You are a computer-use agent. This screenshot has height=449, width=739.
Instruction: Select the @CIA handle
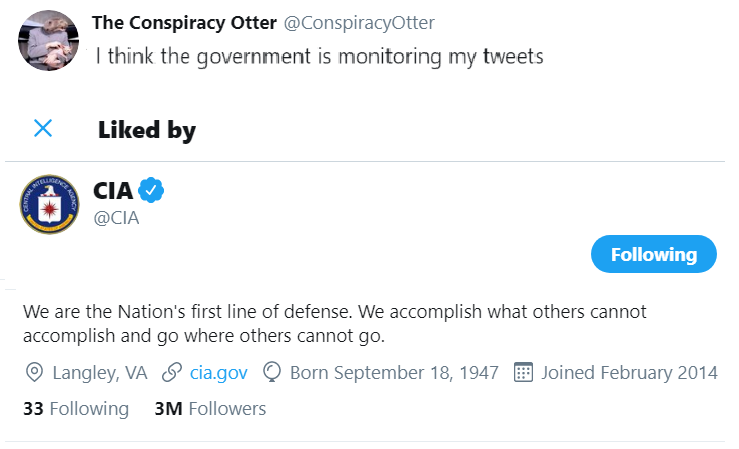[x=116, y=218]
